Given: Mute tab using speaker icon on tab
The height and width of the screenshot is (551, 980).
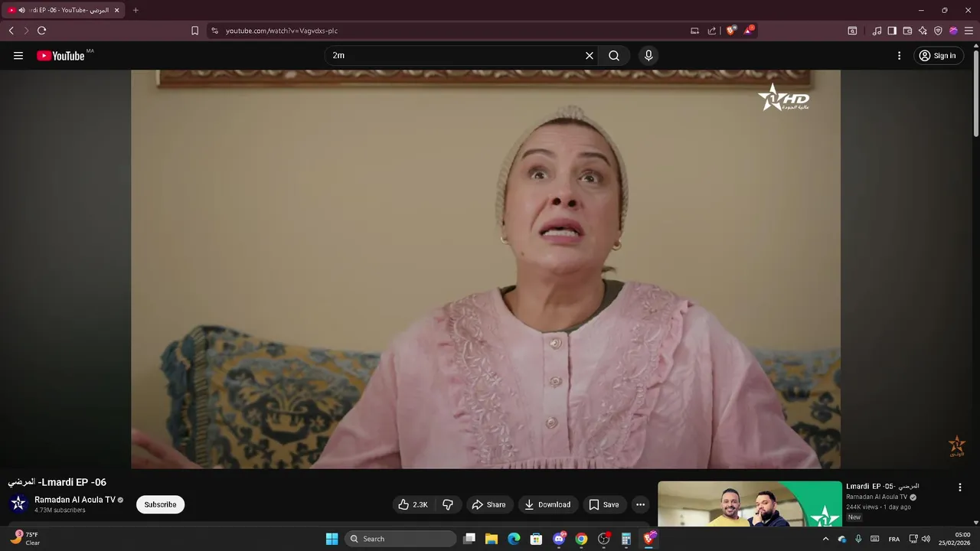Looking at the screenshot, I should tap(21, 11).
